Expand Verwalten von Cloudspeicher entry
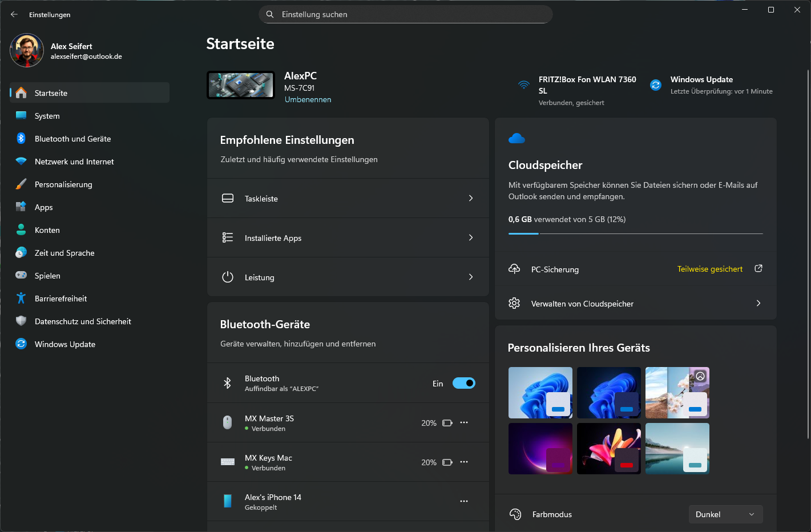The width and height of the screenshot is (811, 532). point(635,304)
